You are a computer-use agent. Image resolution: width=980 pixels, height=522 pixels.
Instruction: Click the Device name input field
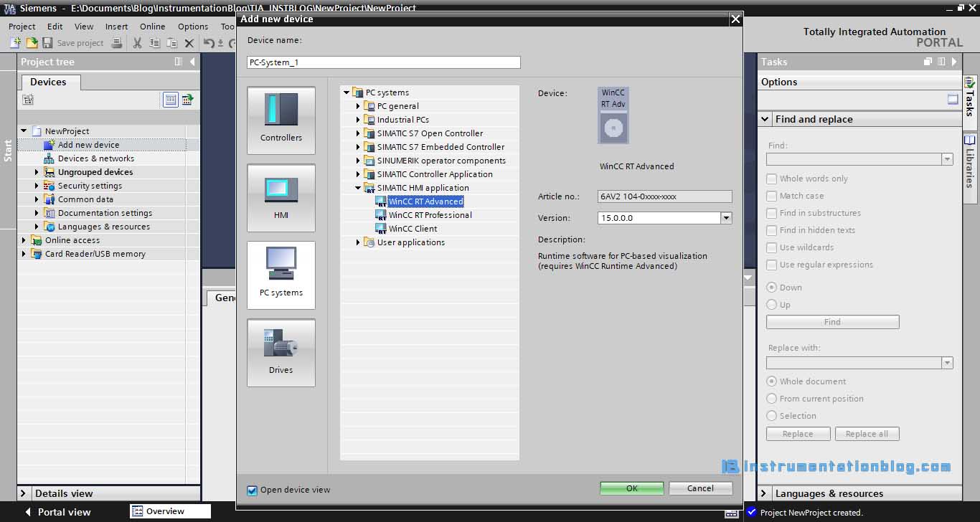tap(384, 62)
